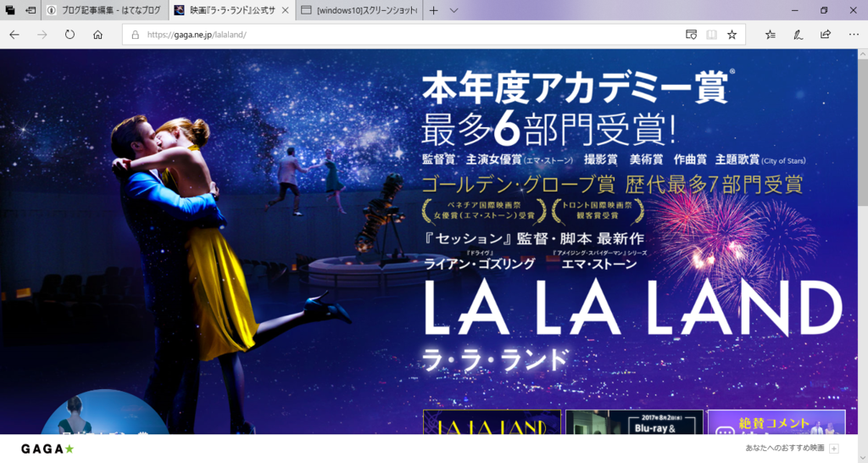The height and width of the screenshot is (463, 868).
Task: Add this page to favorites star
Action: click(x=732, y=34)
